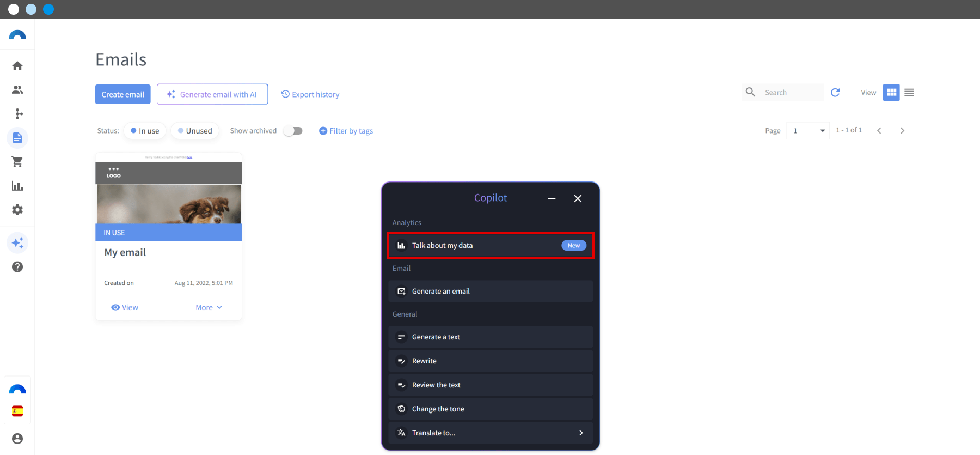Click the Create email button
This screenshot has width=980, height=455.
123,94
